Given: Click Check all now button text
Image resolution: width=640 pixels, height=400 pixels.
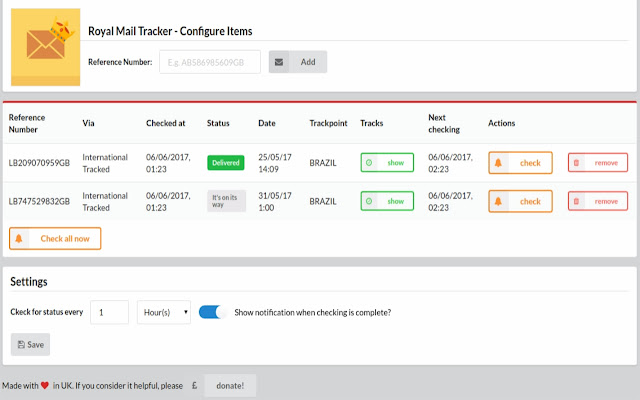Looking at the screenshot, I should (65, 239).
